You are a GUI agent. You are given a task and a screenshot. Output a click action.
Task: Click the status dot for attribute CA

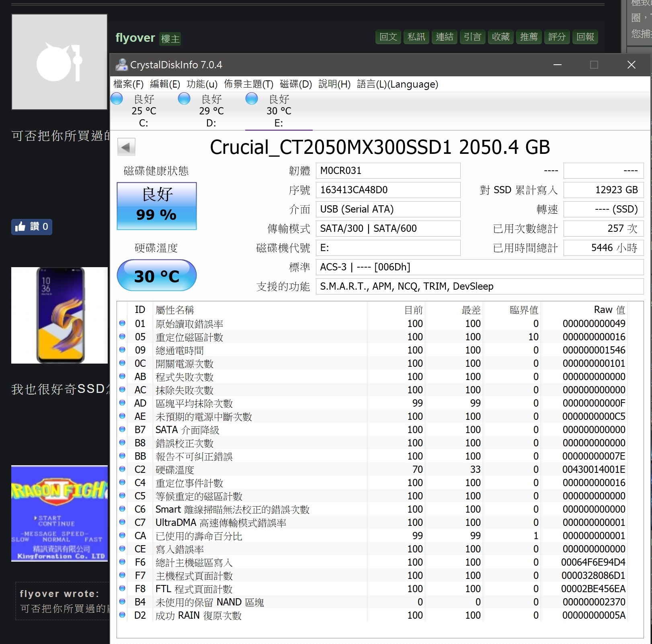point(122,535)
